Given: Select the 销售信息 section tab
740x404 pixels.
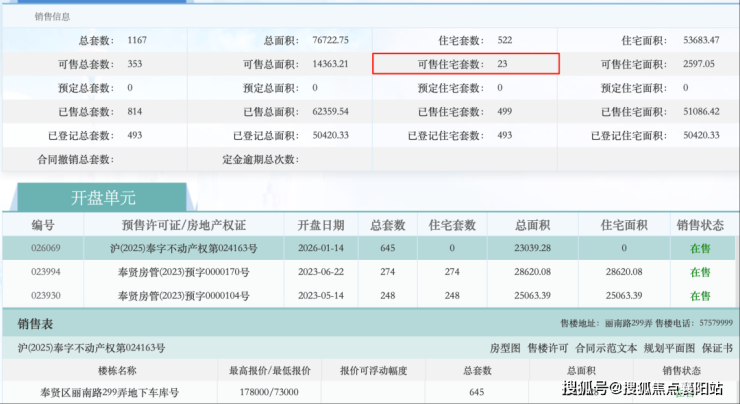Looking at the screenshot, I should point(52,17).
